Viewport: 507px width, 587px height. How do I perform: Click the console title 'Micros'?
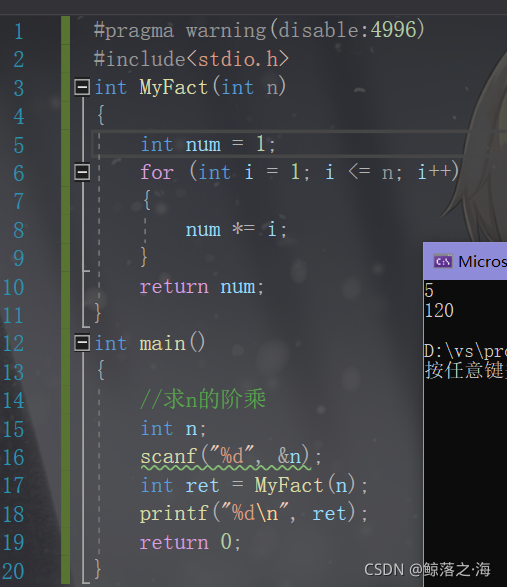pos(482,261)
